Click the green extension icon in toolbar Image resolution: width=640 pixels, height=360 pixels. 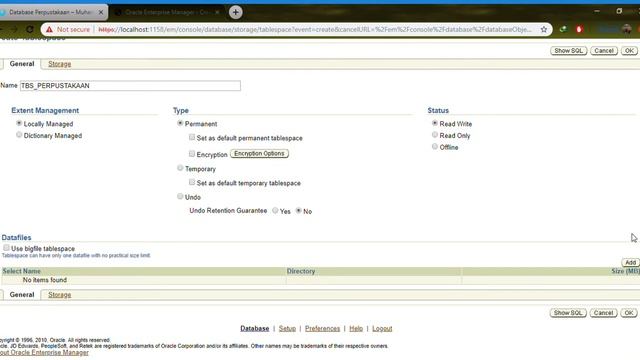(563, 29)
